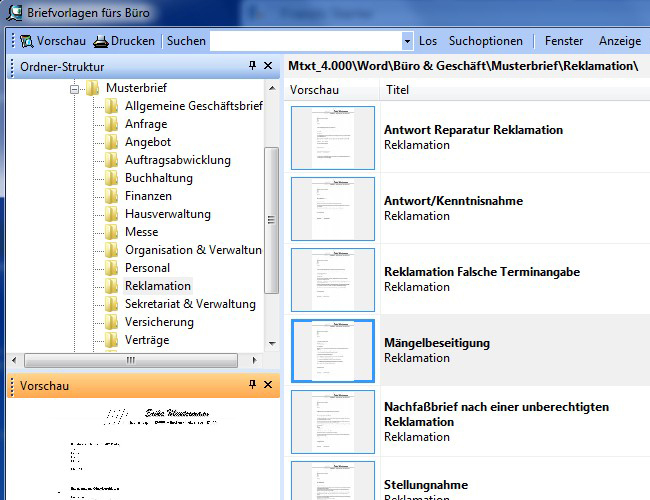Select the Antwort Reparatur Reklamation thumbnail

coord(332,138)
